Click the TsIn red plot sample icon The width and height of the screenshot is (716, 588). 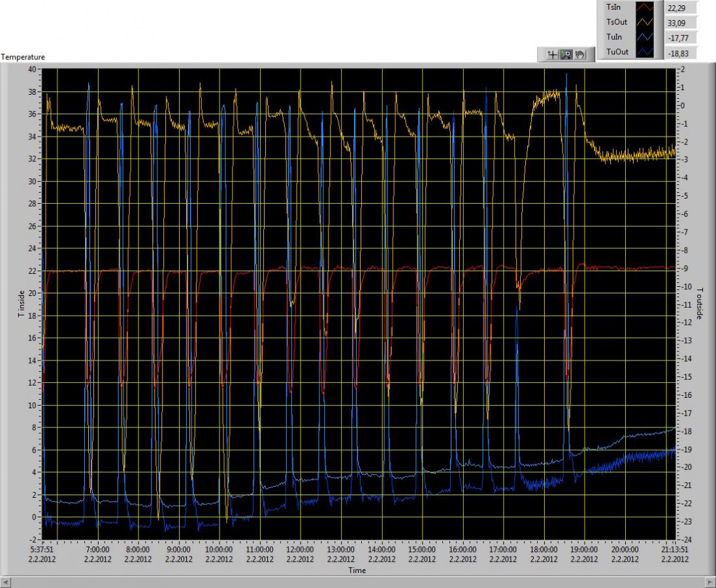click(645, 7)
